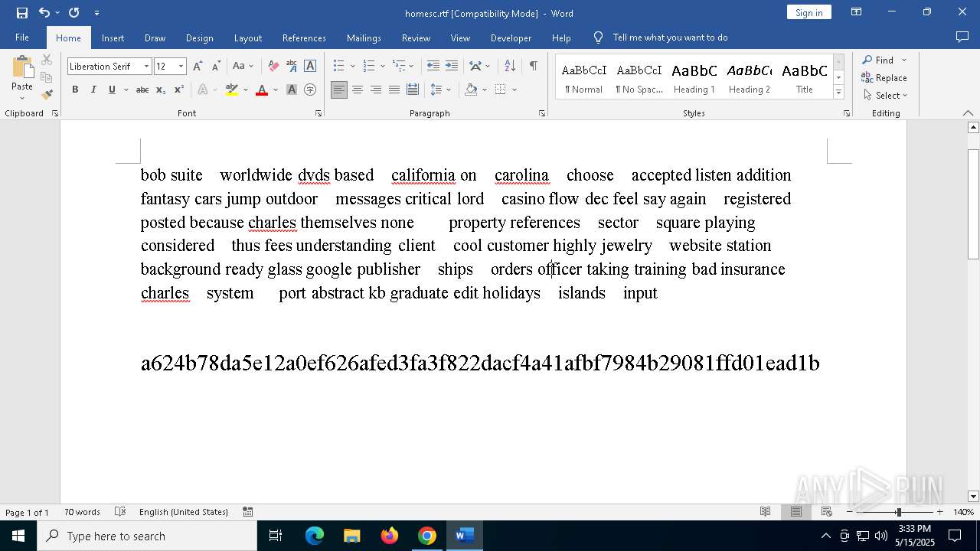Click the Tell me what you want search box
Image resolution: width=980 pixels, height=551 pixels.
tap(670, 37)
